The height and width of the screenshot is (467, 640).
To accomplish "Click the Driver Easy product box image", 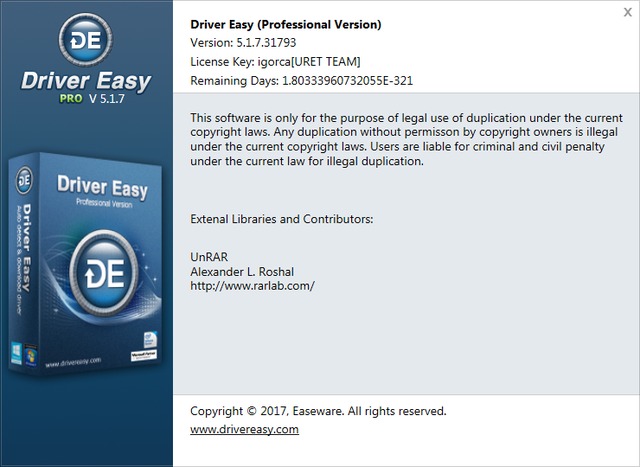I will click(x=85, y=263).
